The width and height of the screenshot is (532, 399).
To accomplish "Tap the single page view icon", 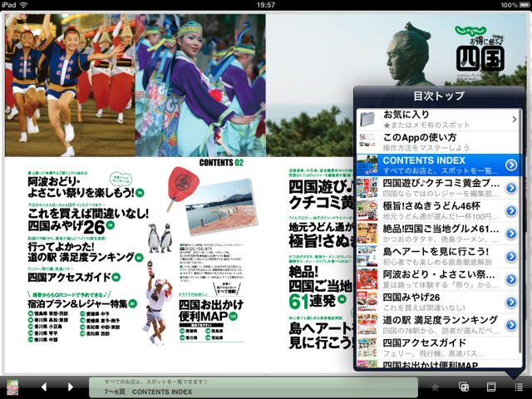I will click(490, 387).
